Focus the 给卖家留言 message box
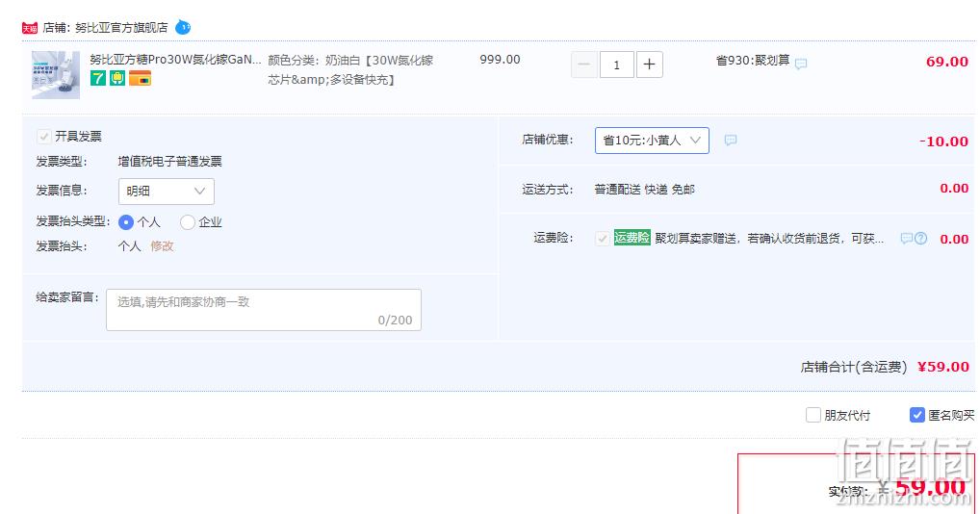 click(x=264, y=310)
